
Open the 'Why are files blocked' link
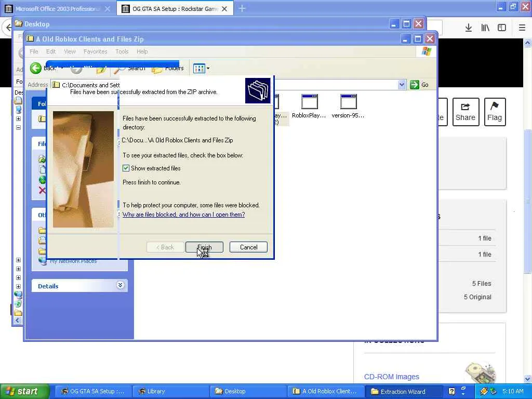[183, 215]
